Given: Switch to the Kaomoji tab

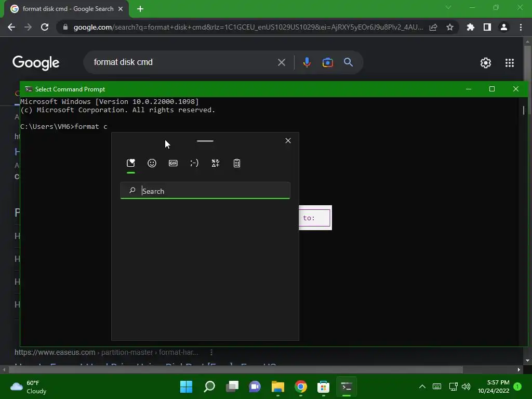Looking at the screenshot, I should point(194,163).
